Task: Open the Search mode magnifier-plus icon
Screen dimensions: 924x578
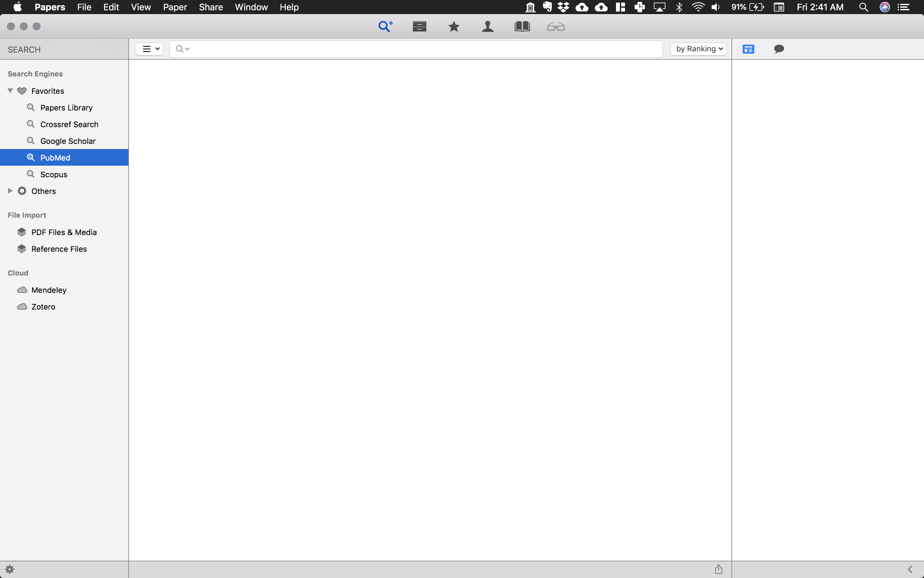Action: pyautogui.click(x=385, y=26)
